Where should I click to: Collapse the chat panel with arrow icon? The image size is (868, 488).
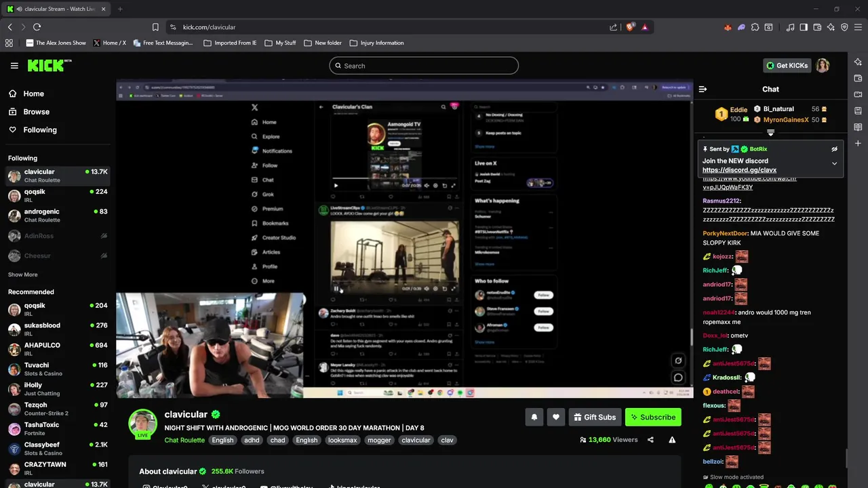(x=703, y=89)
